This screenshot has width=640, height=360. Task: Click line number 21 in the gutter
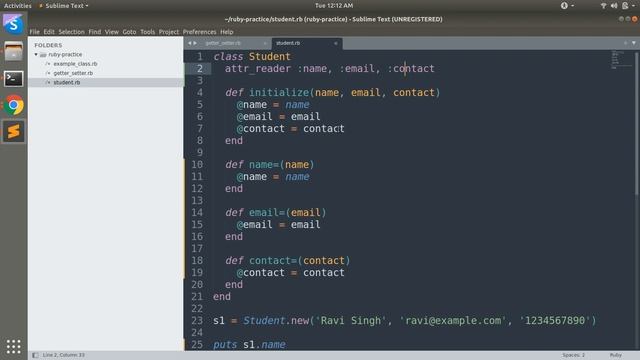click(x=197, y=296)
